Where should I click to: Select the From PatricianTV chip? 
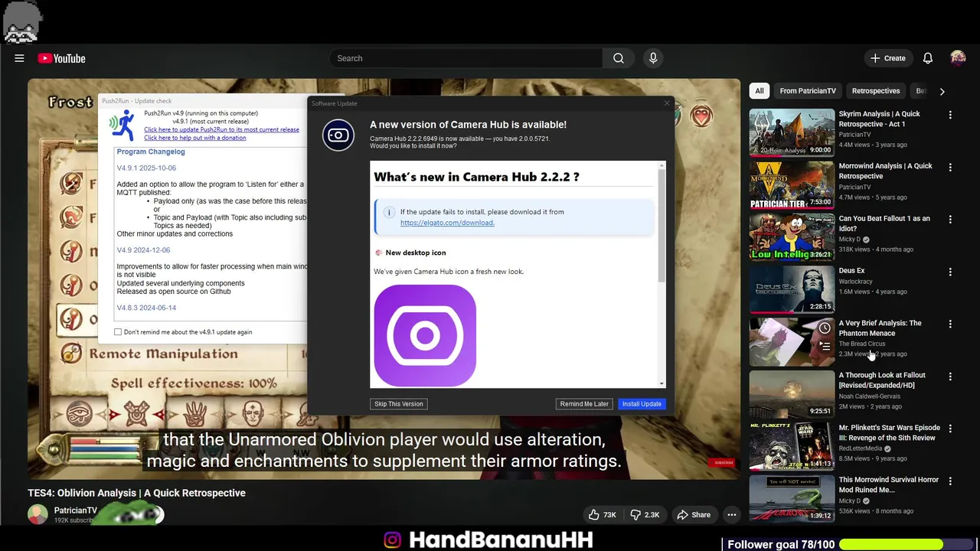tap(808, 91)
